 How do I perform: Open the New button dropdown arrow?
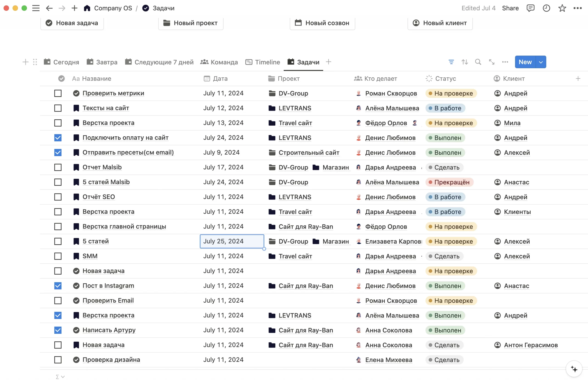[x=541, y=62]
